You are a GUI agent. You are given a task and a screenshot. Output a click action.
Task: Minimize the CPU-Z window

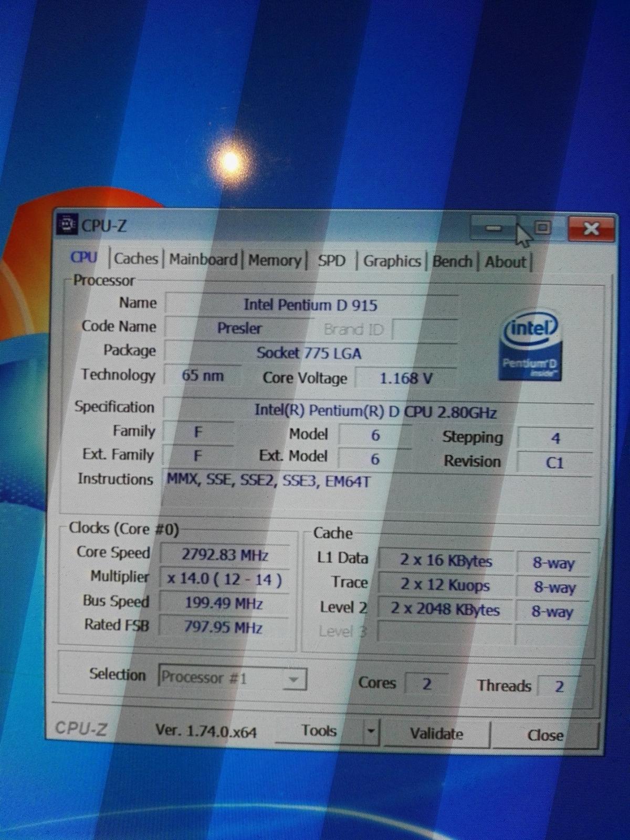point(493,227)
